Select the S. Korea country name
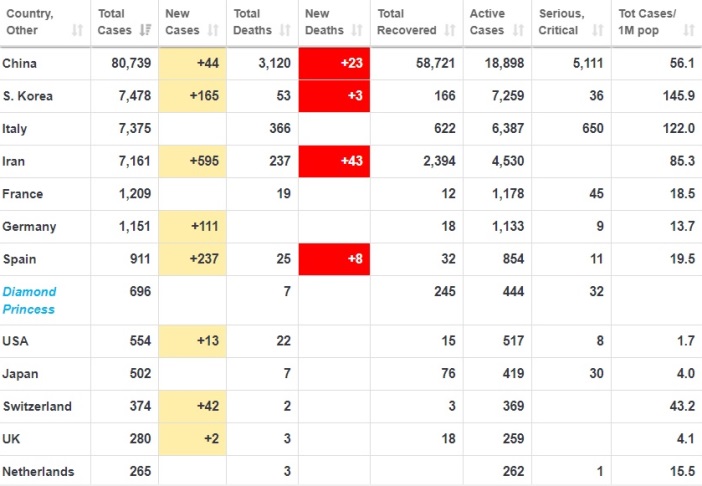This screenshot has width=702, height=486. pyautogui.click(x=30, y=96)
